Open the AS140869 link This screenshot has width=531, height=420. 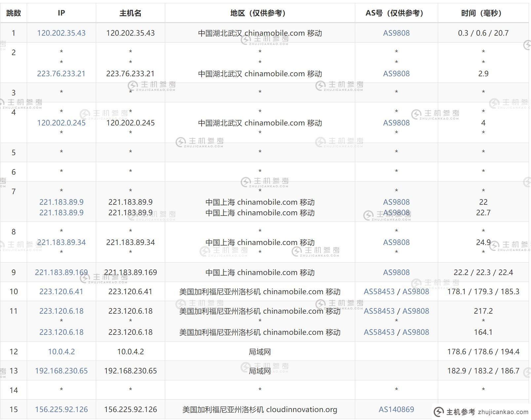[x=396, y=409]
